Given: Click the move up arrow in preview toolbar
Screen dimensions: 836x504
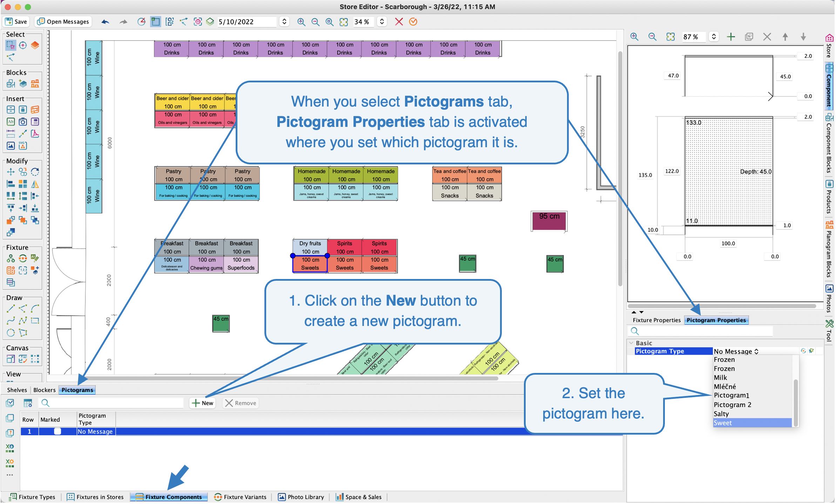Looking at the screenshot, I should coord(785,36).
